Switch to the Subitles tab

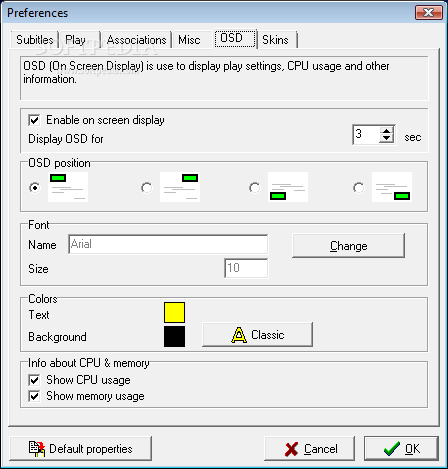[x=35, y=40]
